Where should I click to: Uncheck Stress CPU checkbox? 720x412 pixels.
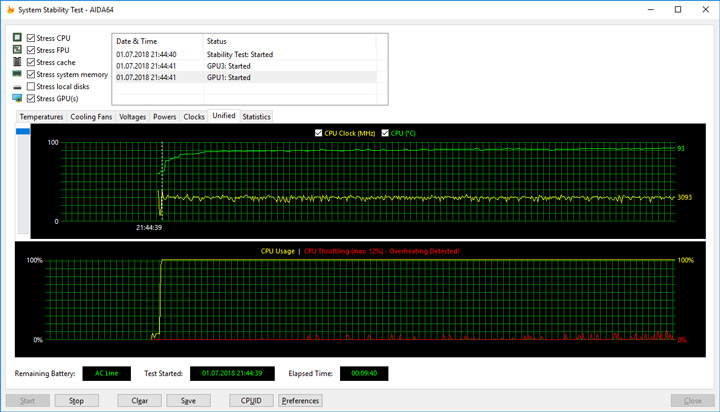click(31, 38)
